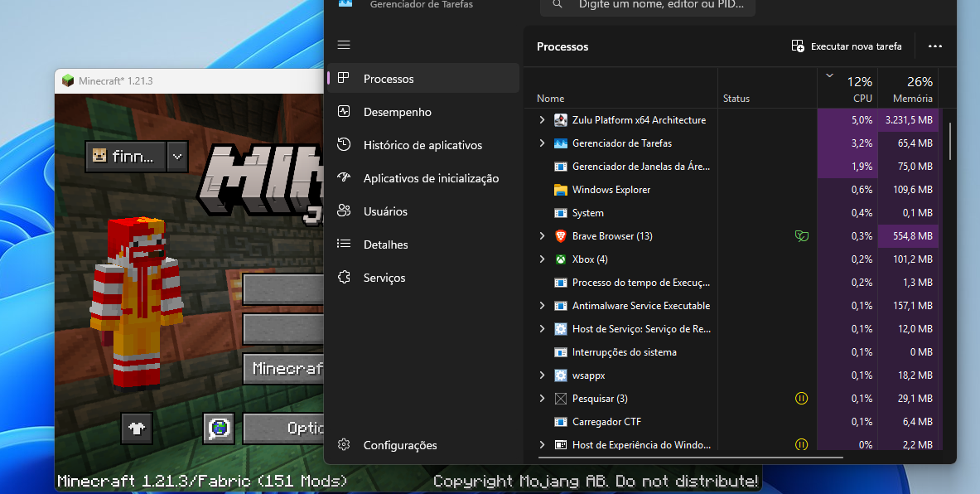Expand Zulu Platform x64 Architecture process
The image size is (980, 494).
(x=542, y=120)
